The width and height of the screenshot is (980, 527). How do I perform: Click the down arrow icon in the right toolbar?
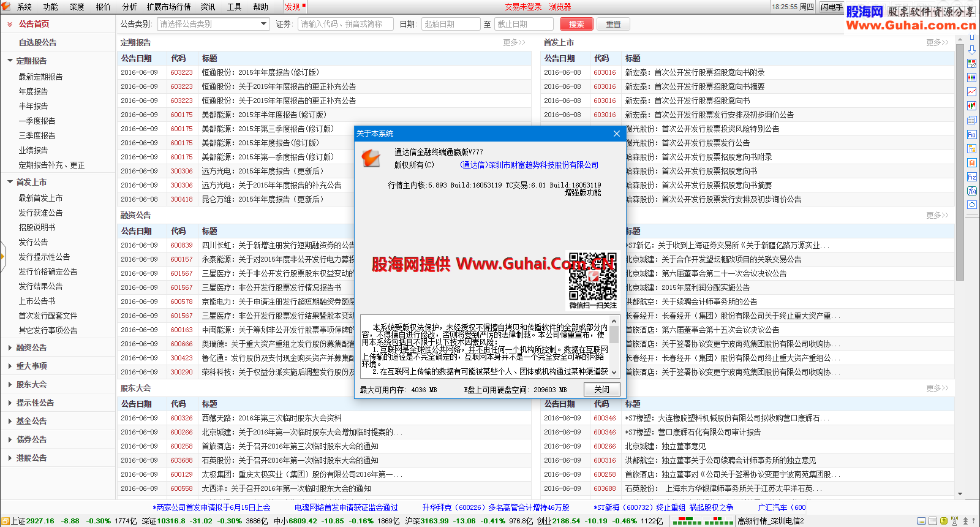coord(971,50)
